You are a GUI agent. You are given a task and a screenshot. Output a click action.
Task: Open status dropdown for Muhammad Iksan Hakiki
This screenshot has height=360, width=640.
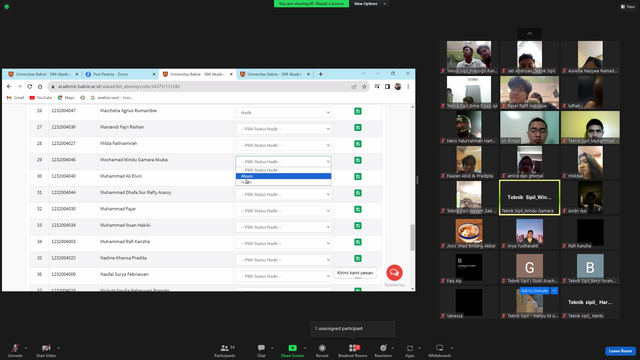click(283, 227)
